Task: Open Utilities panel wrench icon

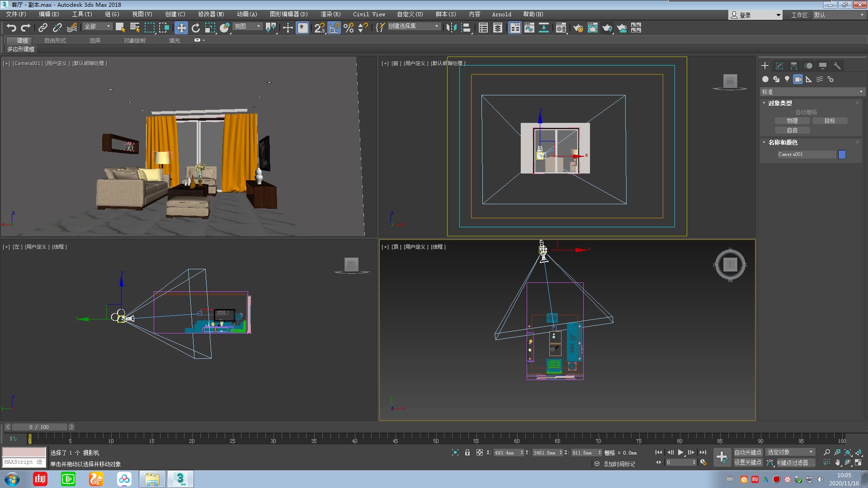Action: (x=837, y=66)
